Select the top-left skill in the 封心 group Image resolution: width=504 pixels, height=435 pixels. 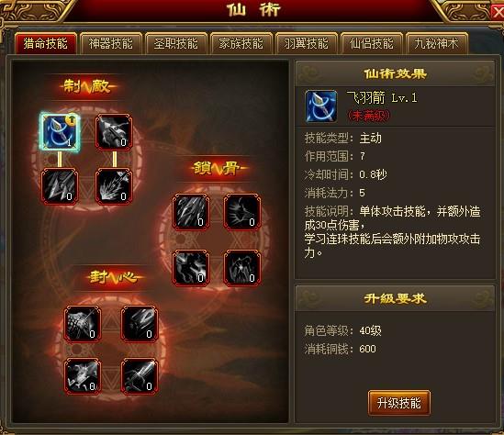click(x=83, y=324)
